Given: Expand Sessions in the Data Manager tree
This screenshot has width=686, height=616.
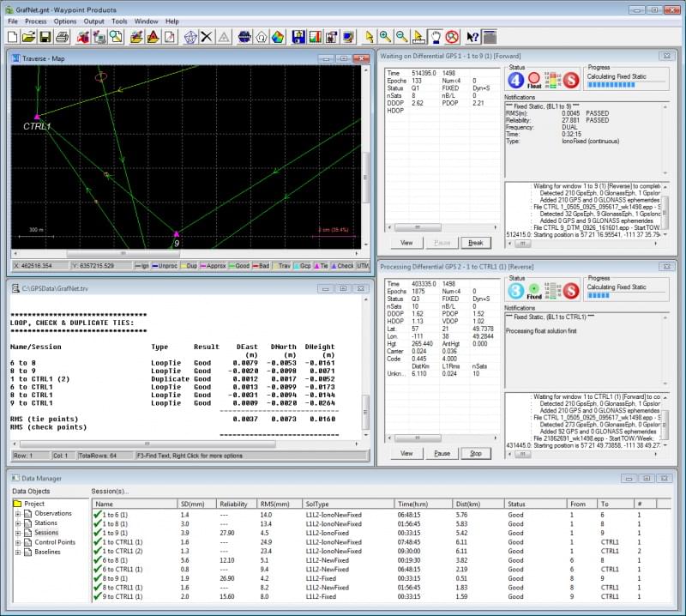Looking at the screenshot, I should click(x=19, y=532).
